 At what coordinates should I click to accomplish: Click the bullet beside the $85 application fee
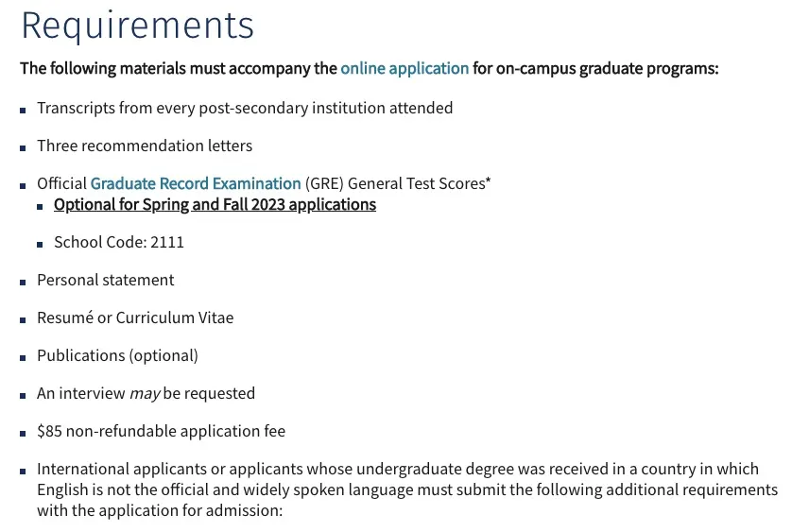point(23,433)
